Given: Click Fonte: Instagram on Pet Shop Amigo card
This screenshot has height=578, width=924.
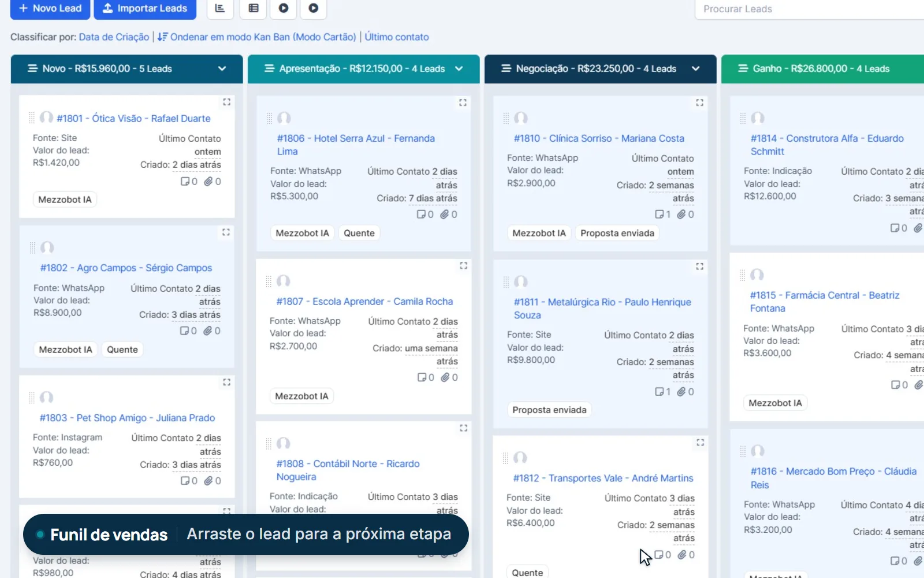Looking at the screenshot, I should point(68,438).
